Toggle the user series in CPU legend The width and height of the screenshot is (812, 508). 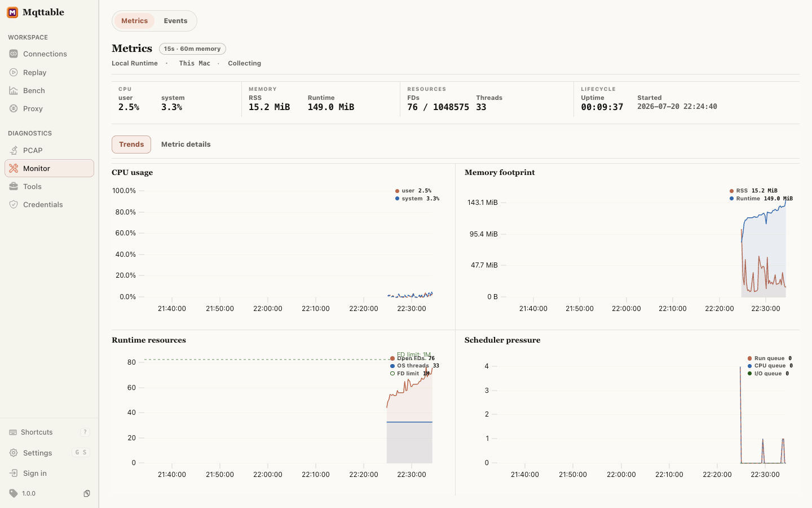click(413, 191)
